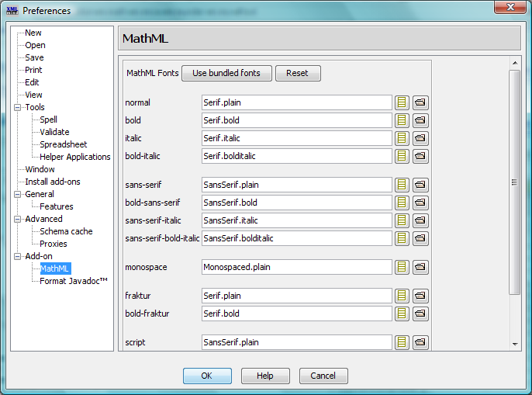Select Save in preferences tree
Viewport: 532px width, 395px height.
point(34,57)
